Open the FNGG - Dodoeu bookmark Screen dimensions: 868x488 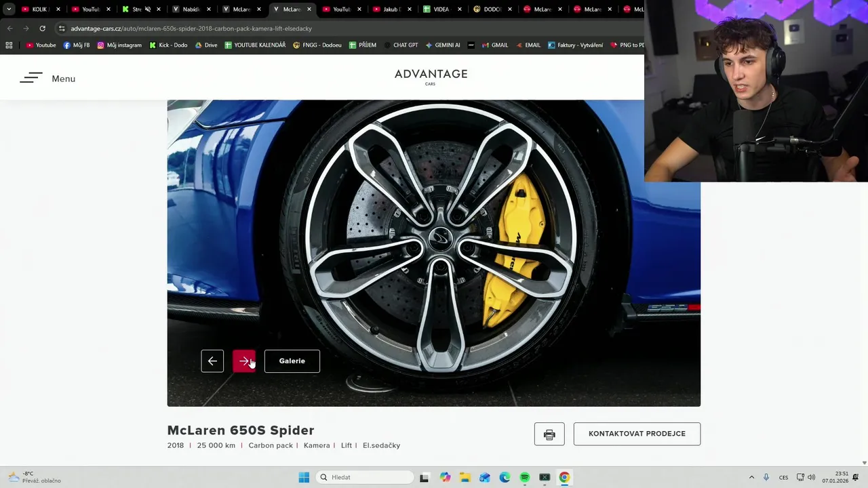coord(317,45)
